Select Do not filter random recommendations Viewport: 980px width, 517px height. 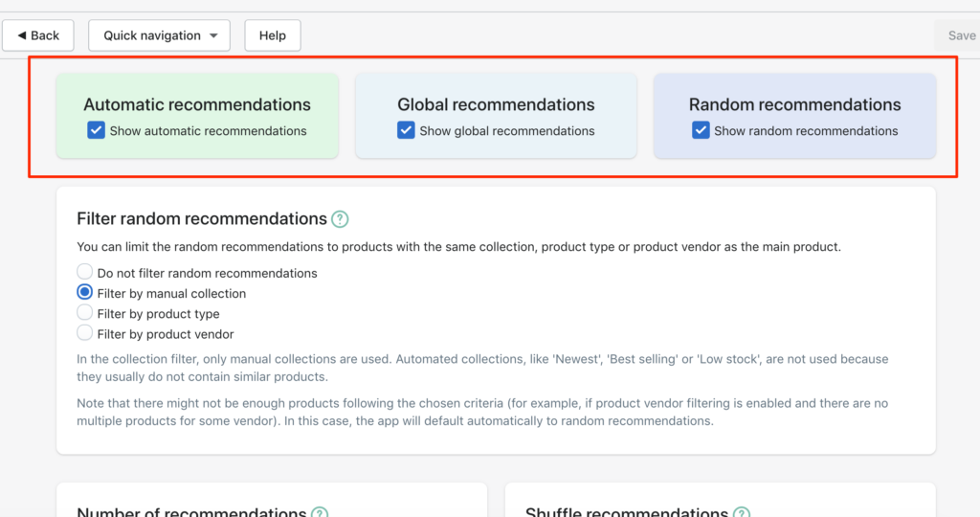pos(84,272)
